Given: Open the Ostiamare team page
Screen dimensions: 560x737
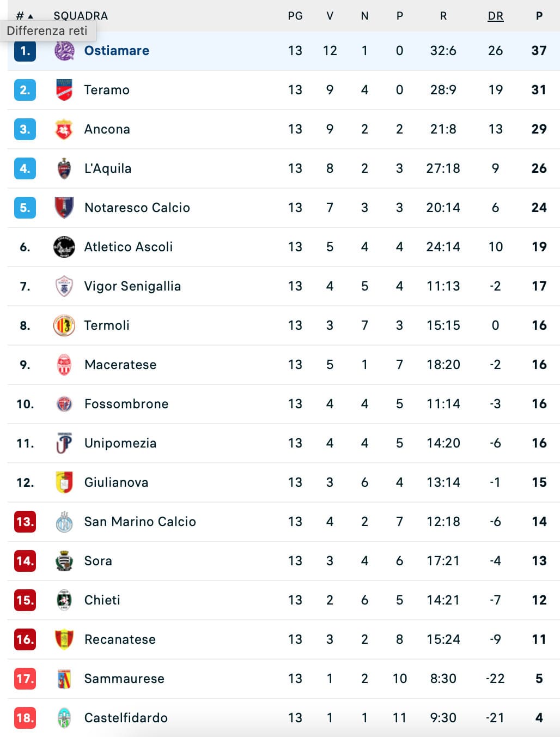Looking at the screenshot, I should click(117, 51).
